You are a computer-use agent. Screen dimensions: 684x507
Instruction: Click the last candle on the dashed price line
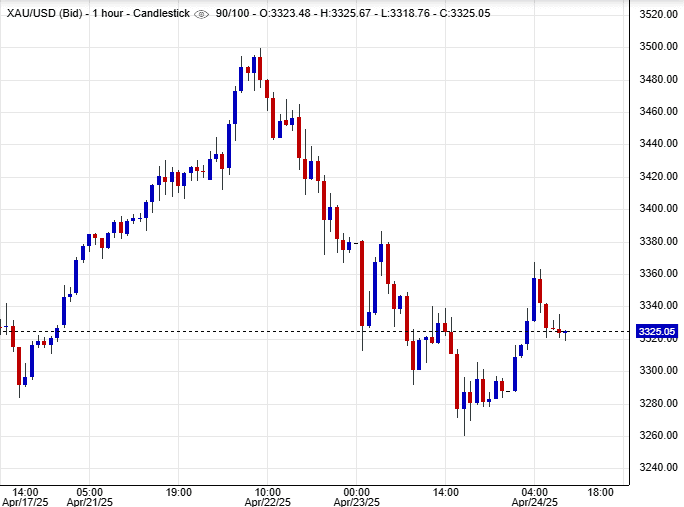tap(565, 331)
